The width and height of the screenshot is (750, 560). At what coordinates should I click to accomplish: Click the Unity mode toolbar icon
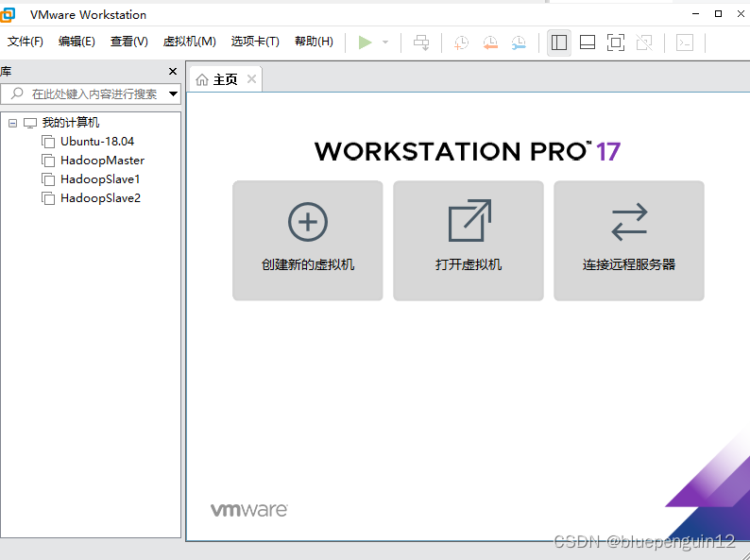[x=644, y=42]
